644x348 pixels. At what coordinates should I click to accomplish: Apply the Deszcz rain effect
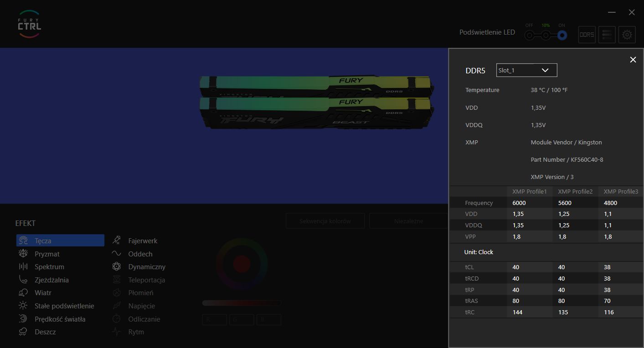[x=45, y=332]
